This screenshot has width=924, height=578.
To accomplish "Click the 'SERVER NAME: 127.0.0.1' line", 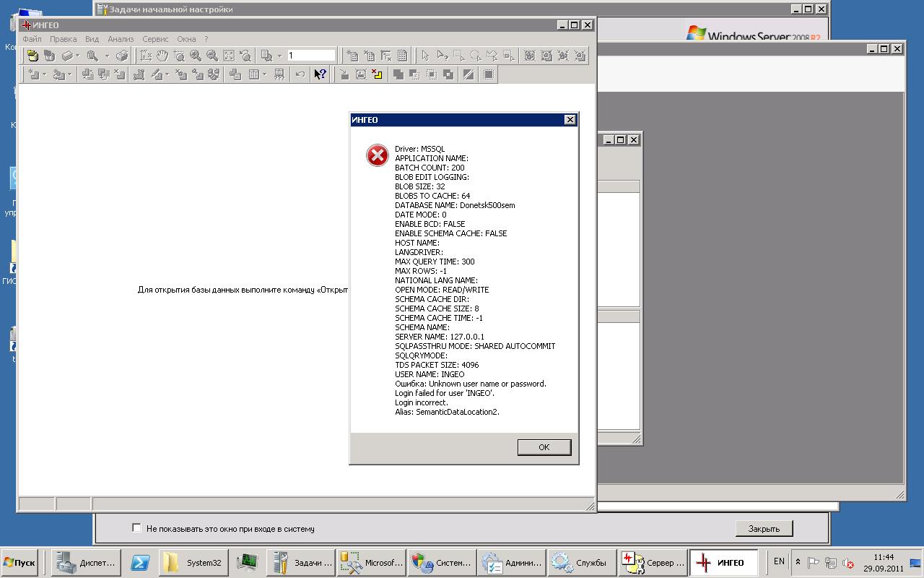I will click(440, 337).
